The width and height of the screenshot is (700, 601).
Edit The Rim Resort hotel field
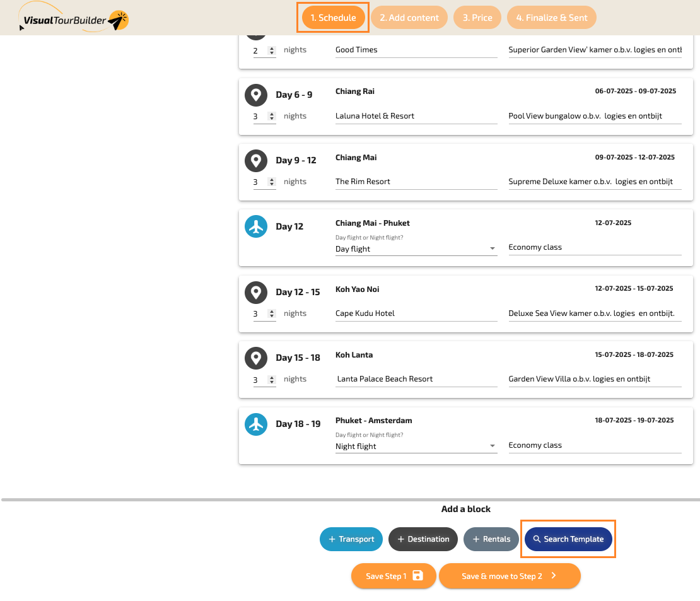(x=416, y=182)
